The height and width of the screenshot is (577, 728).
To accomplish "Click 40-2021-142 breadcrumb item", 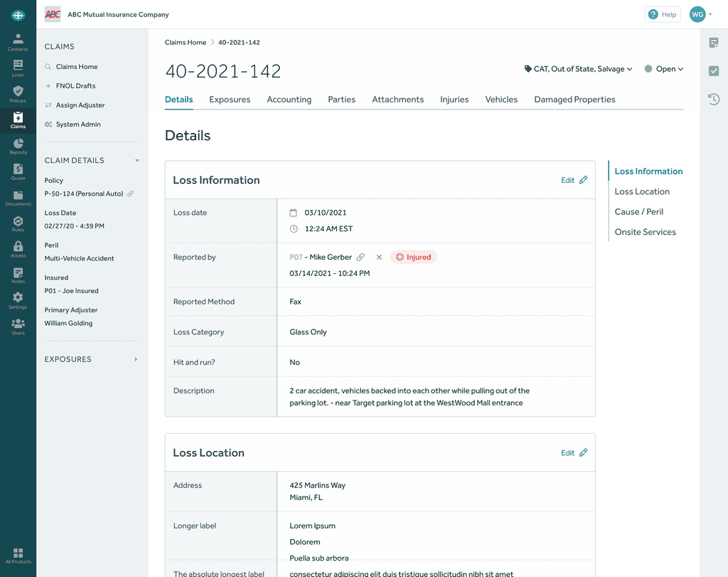I will pos(239,42).
